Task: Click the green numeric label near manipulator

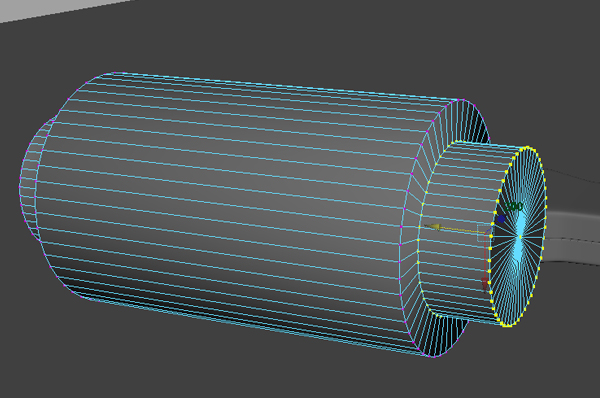Action: [x=514, y=207]
